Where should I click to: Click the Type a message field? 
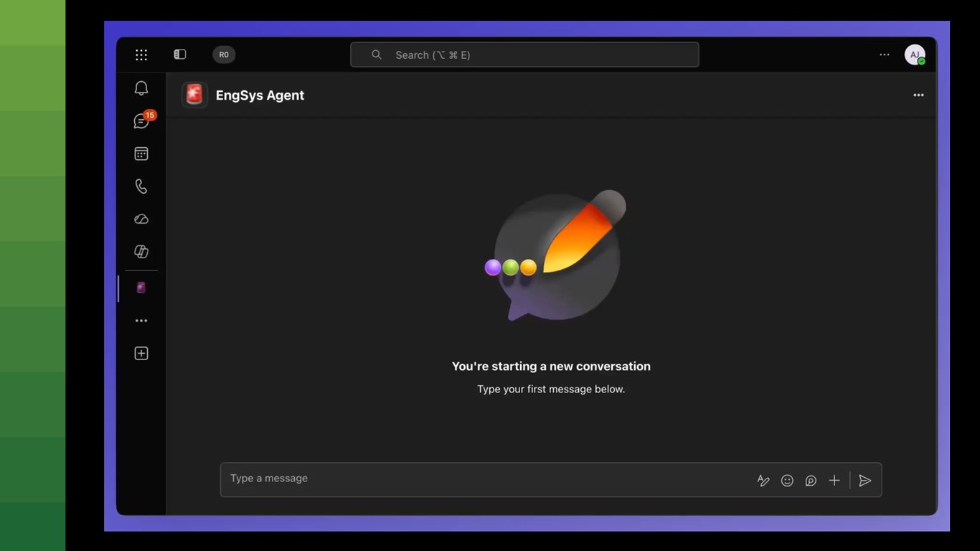488,479
